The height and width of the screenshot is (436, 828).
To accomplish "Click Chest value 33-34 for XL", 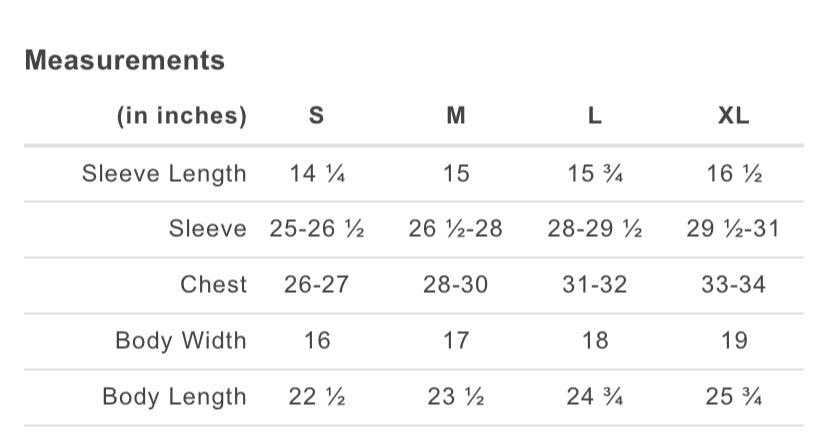I will coord(734,284).
